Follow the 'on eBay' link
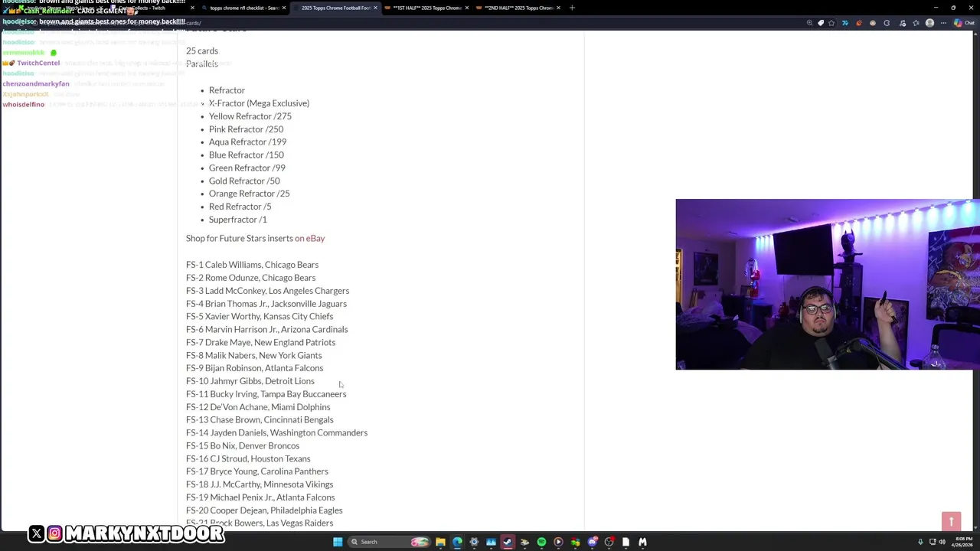 (310, 238)
